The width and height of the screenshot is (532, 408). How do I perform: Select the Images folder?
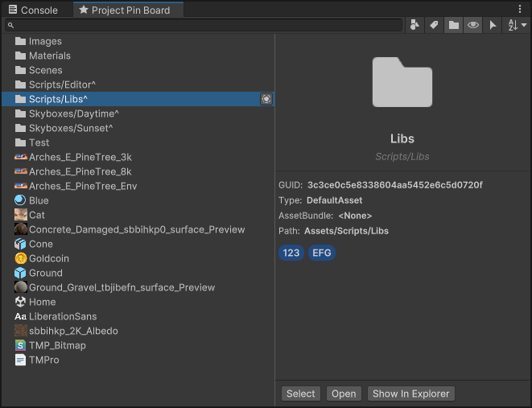click(138, 41)
